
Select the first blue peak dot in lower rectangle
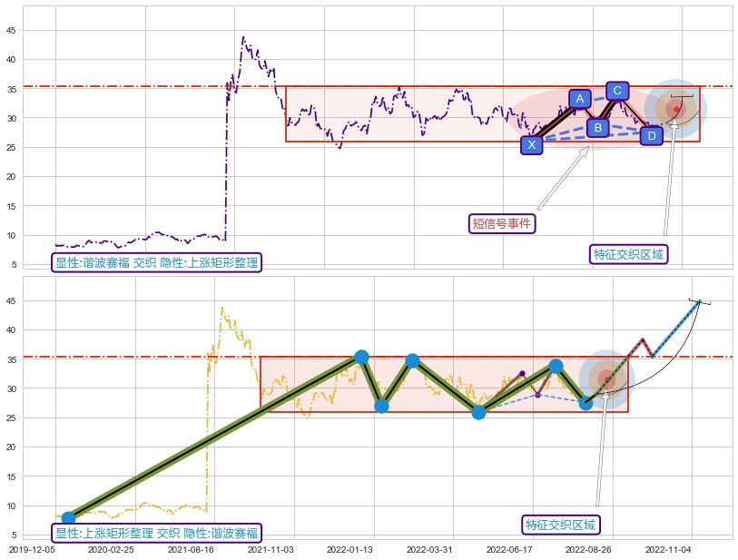(361, 357)
